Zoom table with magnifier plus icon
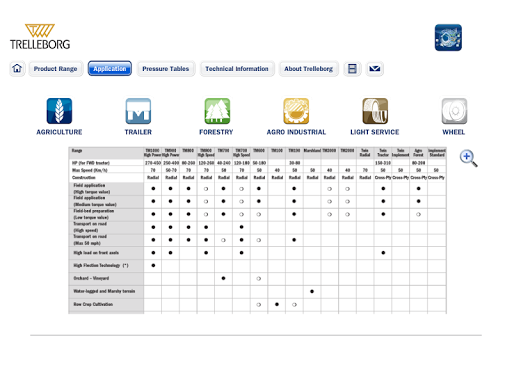 coord(468,158)
